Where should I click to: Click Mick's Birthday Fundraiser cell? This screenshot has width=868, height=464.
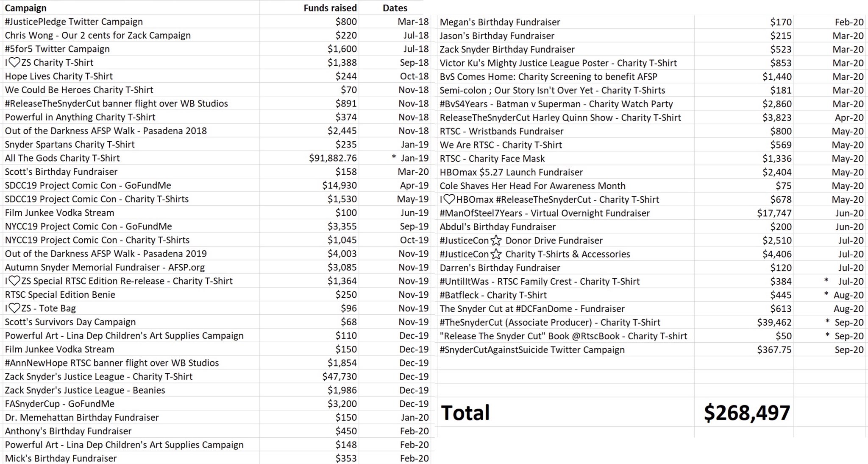(x=61, y=458)
